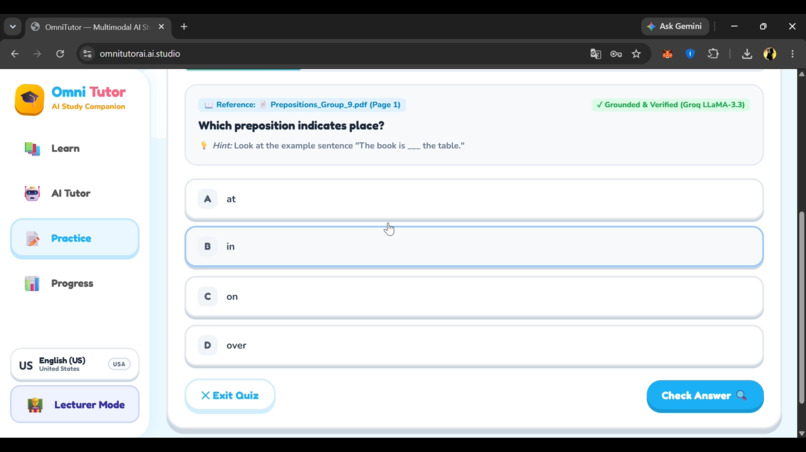Click the omnitutorai.ai.studio address bar
This screenshot has width=806, height=452.
click(329, 53)
